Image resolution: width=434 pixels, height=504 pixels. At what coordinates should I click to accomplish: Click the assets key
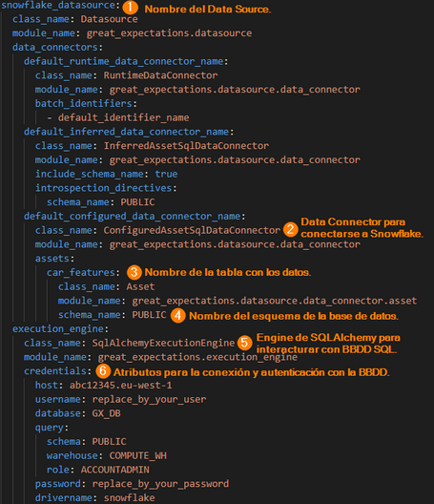(x=52, y=259)
